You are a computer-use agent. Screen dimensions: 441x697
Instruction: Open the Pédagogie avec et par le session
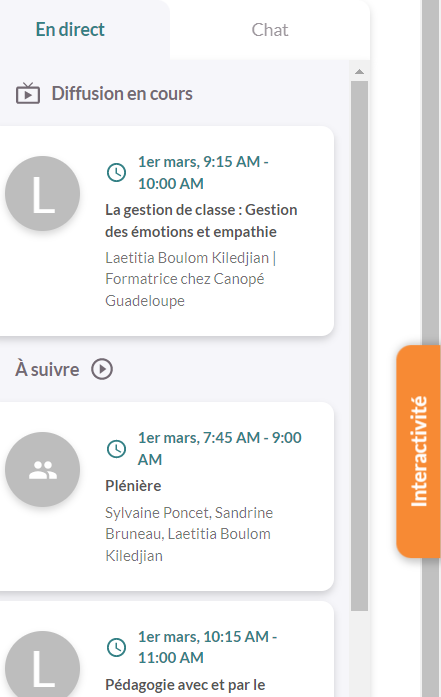[185, 685]
